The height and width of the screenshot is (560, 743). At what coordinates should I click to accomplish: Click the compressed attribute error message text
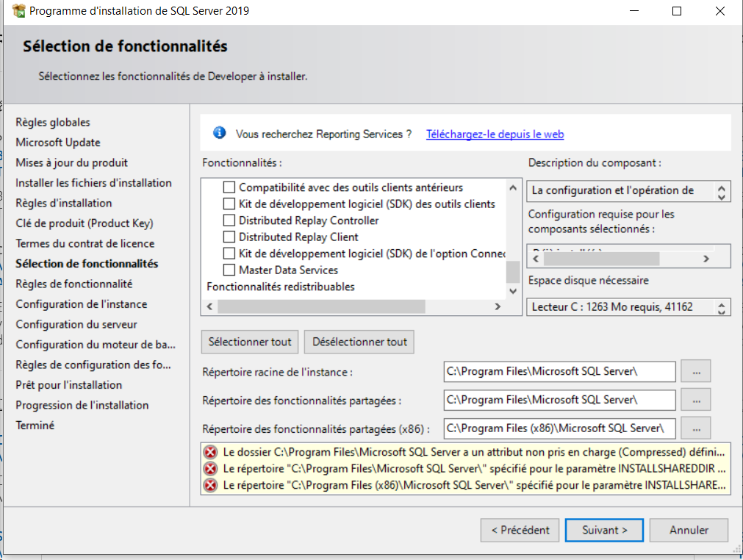(x=474, y=453)
